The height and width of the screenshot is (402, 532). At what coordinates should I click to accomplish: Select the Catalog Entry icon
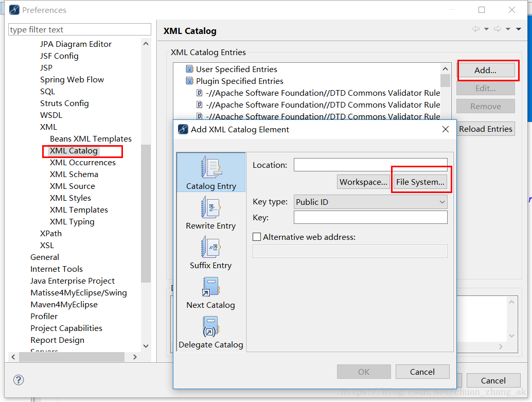(x=211, y=167)
